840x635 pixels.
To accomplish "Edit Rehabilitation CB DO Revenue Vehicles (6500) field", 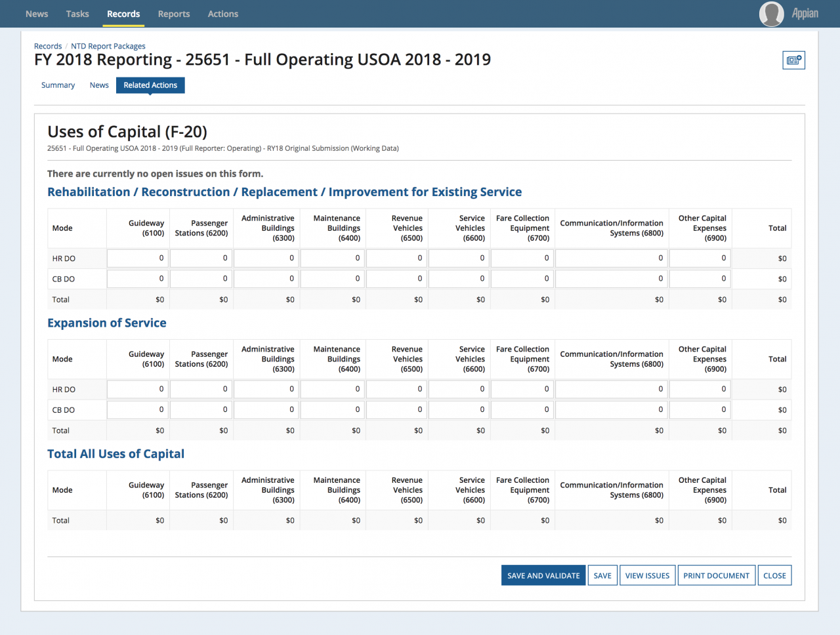I will click(396, 279).
